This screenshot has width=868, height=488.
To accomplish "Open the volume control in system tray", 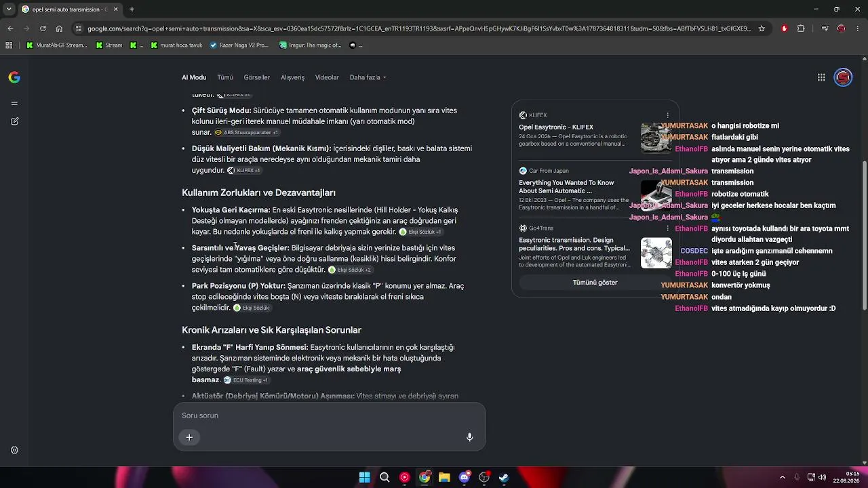I will [x=822, y=477].
